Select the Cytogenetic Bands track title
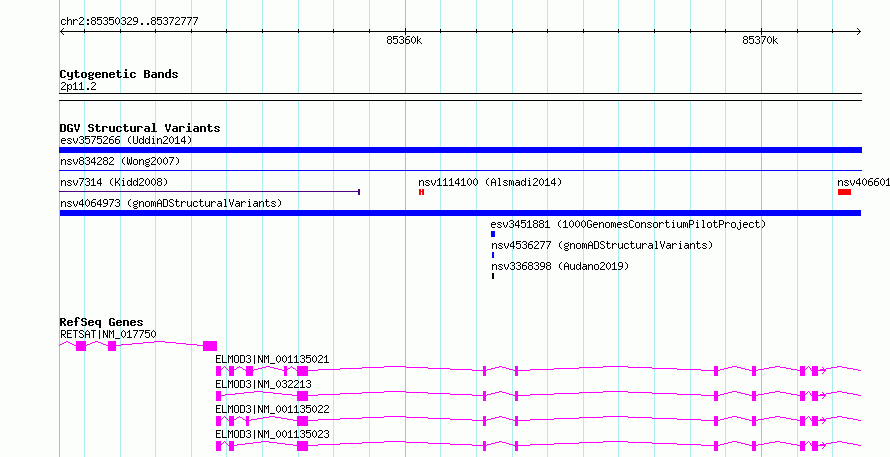Viewport: 890px width, 457px height. tap(119, 74)
